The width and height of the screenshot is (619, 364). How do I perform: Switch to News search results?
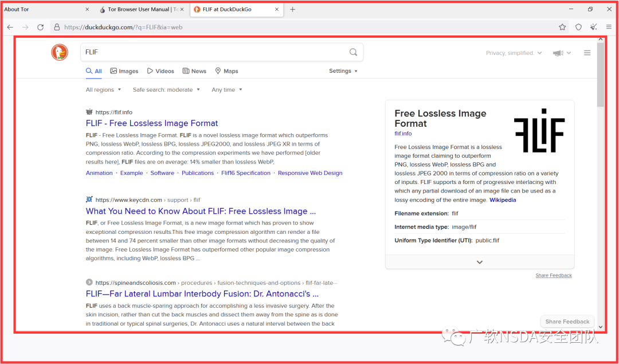pyautogui.click(x=194, y=71)
